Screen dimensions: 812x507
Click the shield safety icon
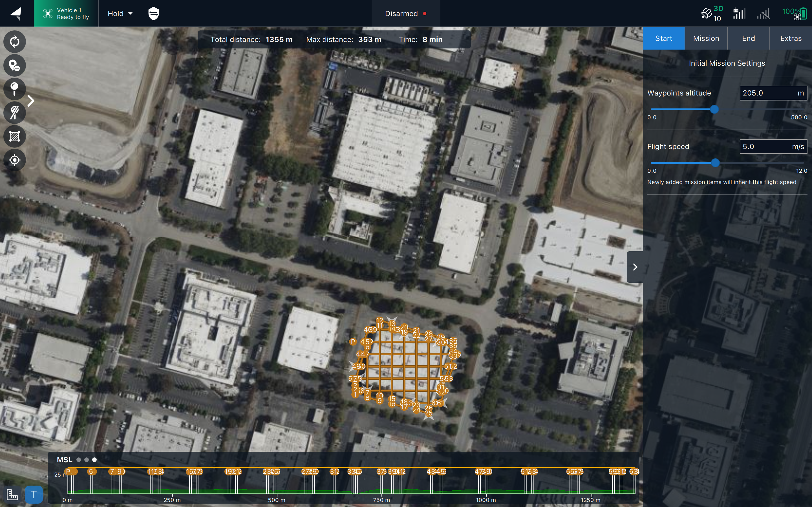click(x=154, y=14)
